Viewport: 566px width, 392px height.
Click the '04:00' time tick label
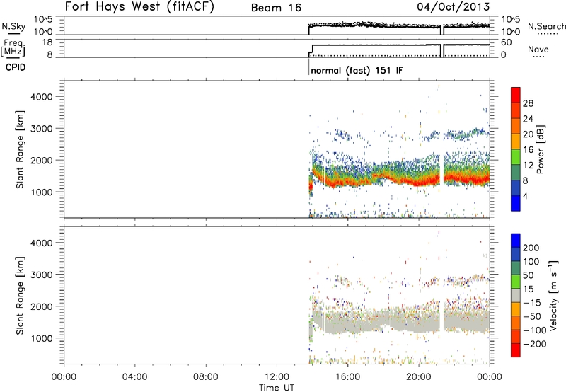click(134, 377)
